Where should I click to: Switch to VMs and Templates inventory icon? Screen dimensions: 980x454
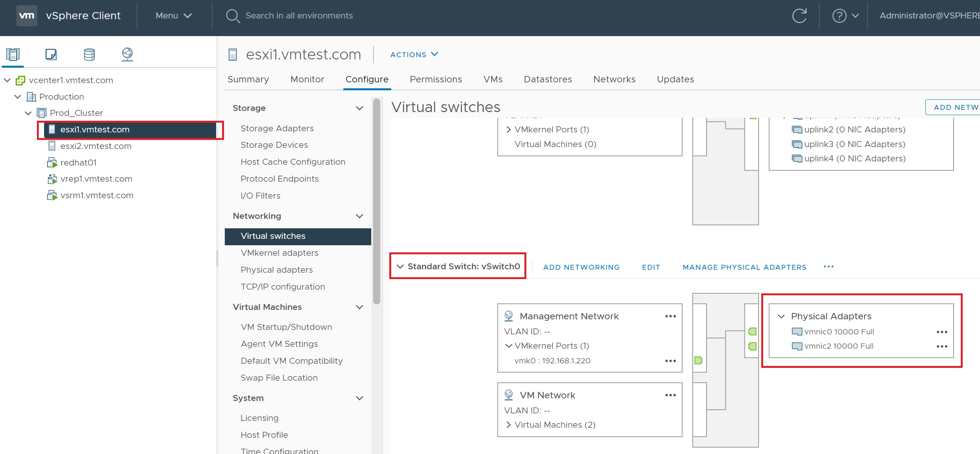tap(51, 55)
